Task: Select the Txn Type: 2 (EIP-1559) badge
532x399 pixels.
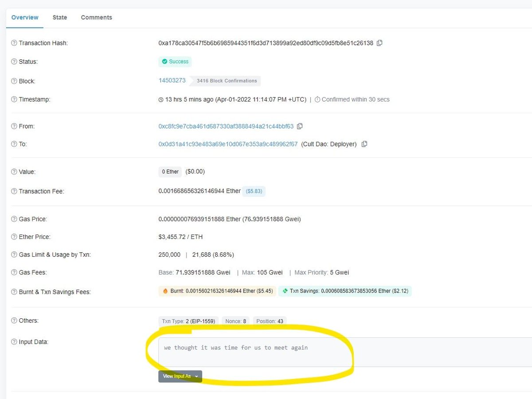Action: pos(188,321)
